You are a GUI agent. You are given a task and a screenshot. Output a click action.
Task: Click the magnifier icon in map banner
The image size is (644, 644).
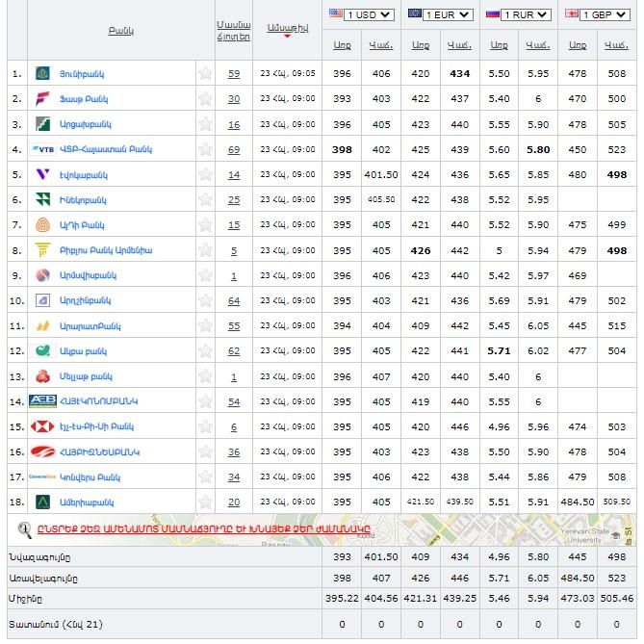click(x=26, y=528)
